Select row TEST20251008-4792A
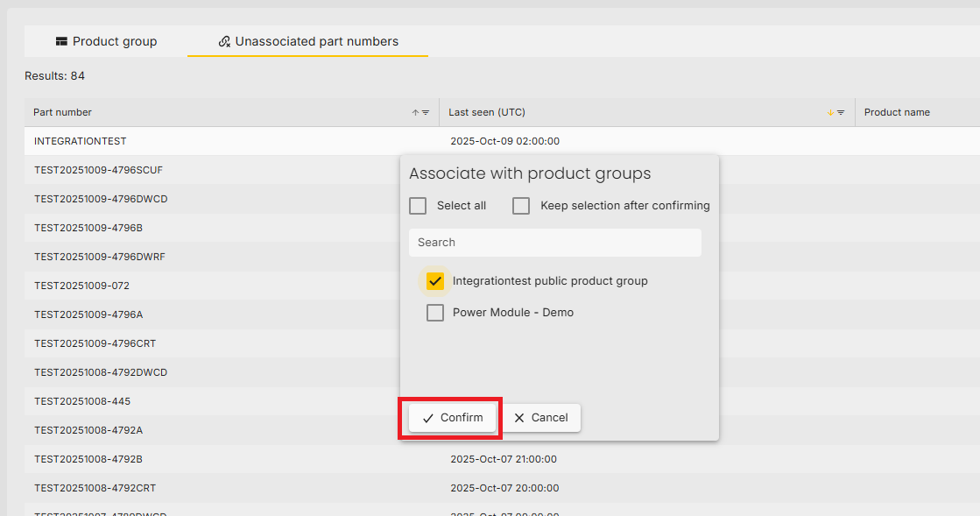 coord(213,430)
